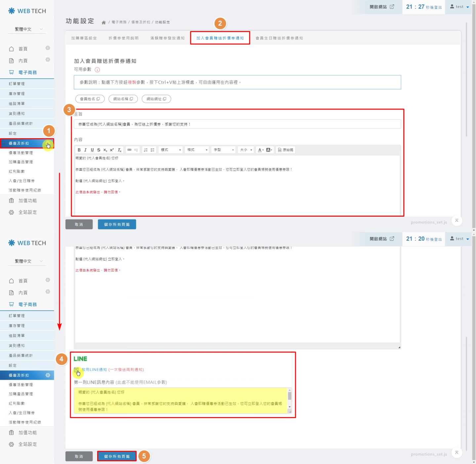The image size is (476, 464).
Task: Switch to the 折價券使用說明 tab
Action: point(124,38)
